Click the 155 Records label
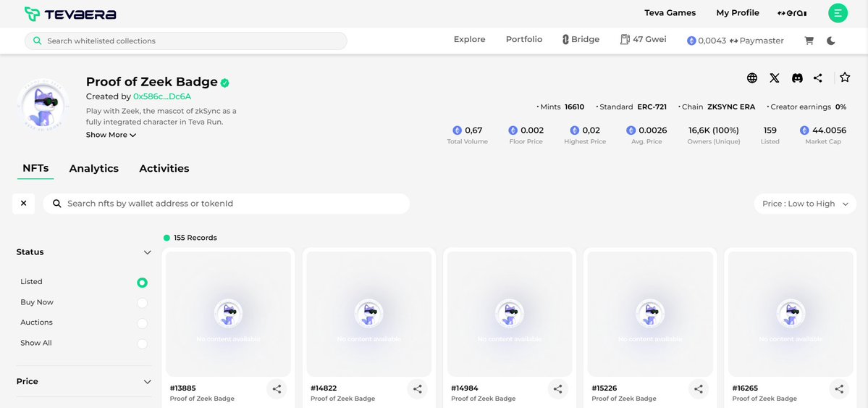This screenshot has width=868, height=408. pyautogui.click(x=195, y=238)
